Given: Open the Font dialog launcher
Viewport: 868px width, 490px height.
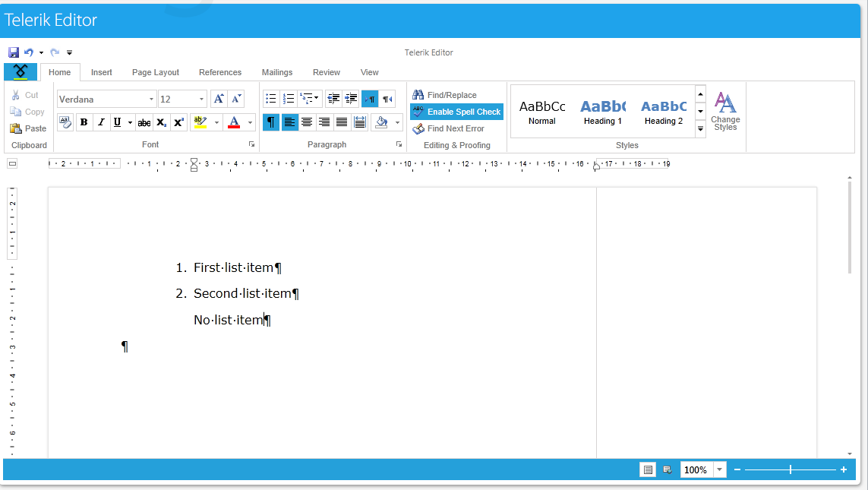Looking at the screenshot, I should tap(252, 144).
